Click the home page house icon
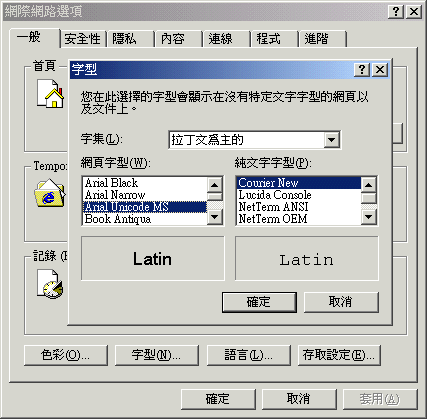The width and height of the screenshot is (427, 419). (50, 93)
